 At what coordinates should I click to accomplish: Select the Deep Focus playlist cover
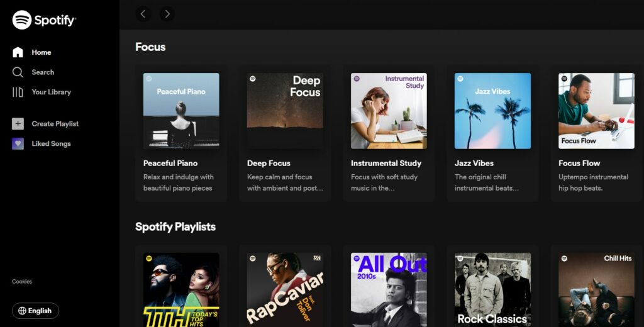pyautogui.click(x=285, y=111)
